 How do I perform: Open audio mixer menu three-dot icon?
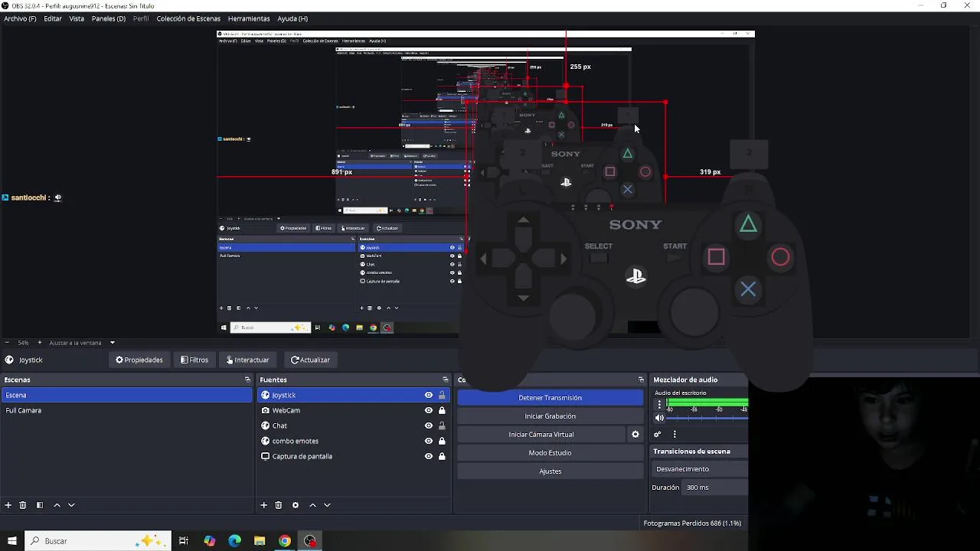[675, 435]
